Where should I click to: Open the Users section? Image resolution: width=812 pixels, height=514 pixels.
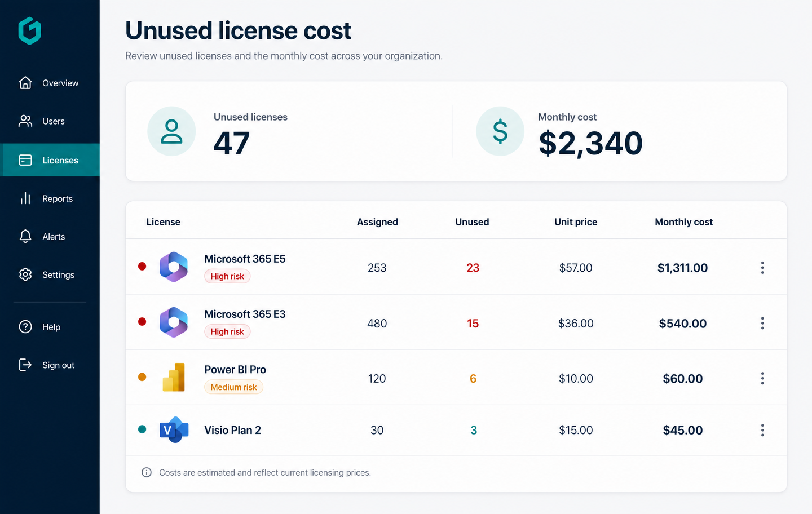click(x=50, y=121)
